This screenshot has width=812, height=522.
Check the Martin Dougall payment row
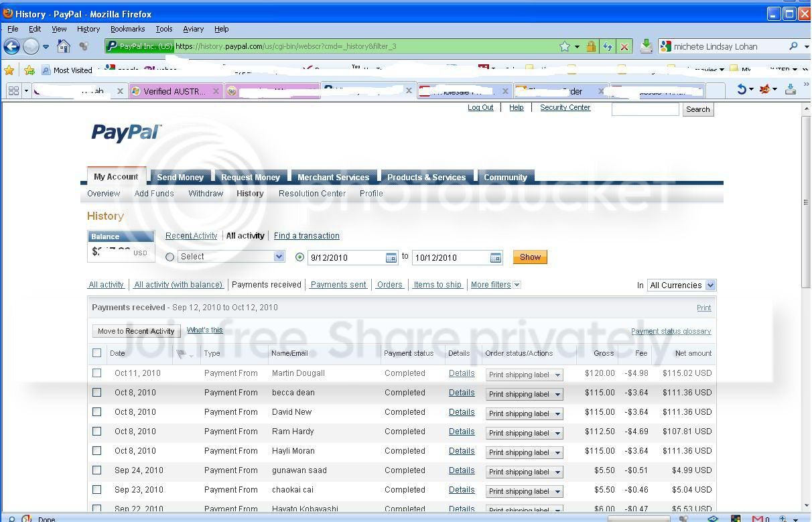tap(97, 373)
